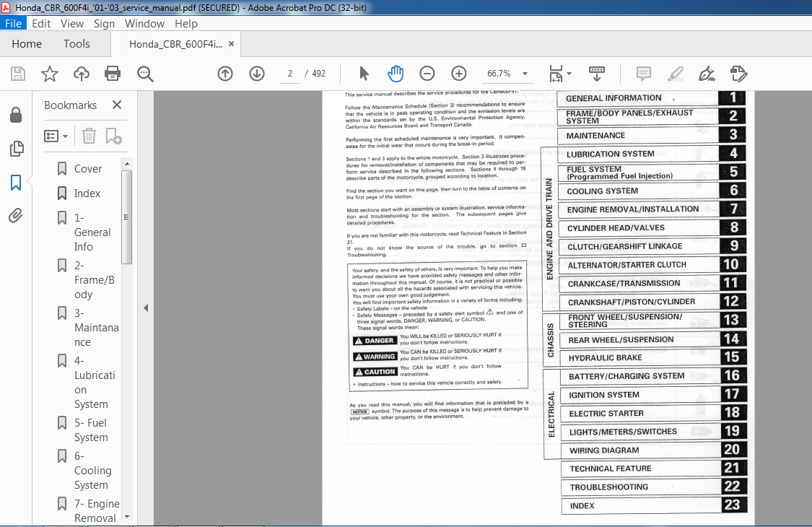The image size is (812, 527).
Task: Open the Help menu
Action: click(186, 23)
